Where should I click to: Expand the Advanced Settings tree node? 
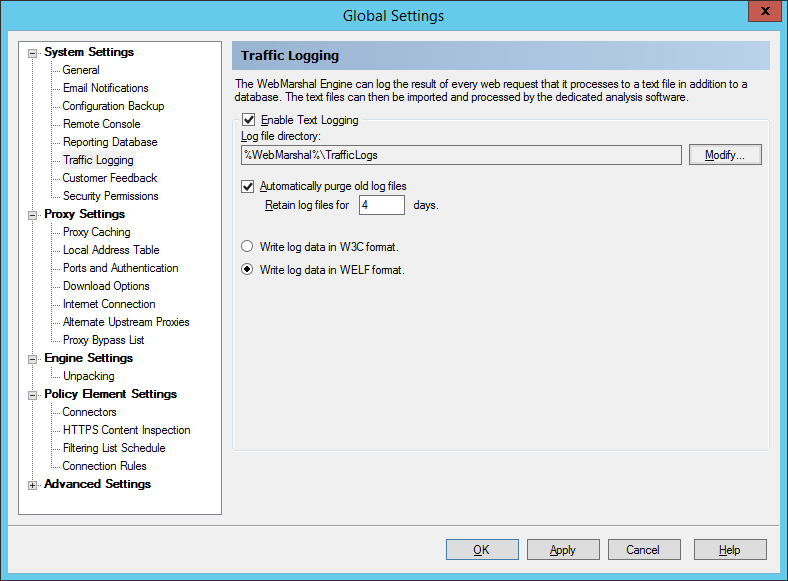pos(33,486)
